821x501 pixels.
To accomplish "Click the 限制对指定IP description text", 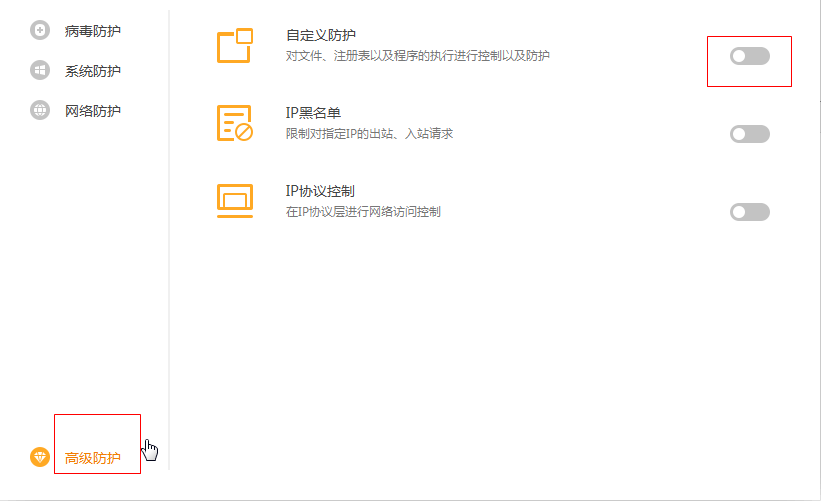I will 369,133.
